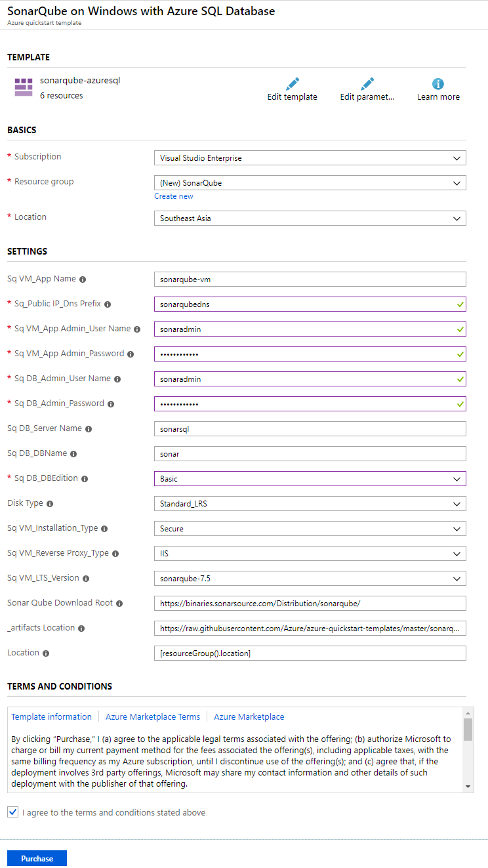Click the VM App Admin Password field
Viewport: 488px width, 868px height.
(310, 354)
